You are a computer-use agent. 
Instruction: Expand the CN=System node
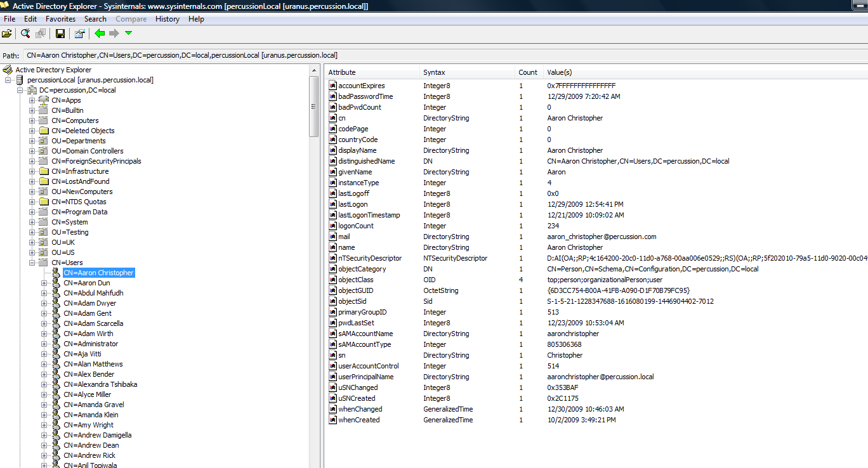[x=32, y=222]
